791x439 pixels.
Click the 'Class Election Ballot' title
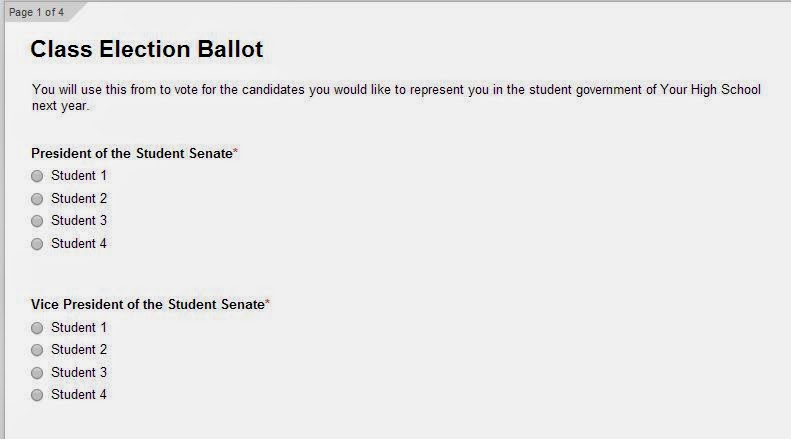pyautogui.click(x=147, y=49)
